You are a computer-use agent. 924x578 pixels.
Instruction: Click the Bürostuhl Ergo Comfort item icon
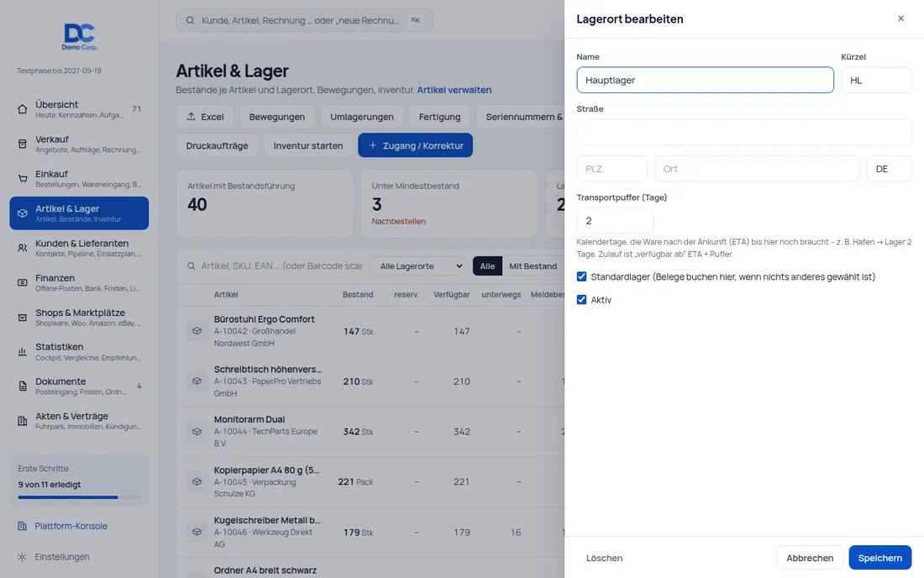pyautogui.click(x=197, y=331)
